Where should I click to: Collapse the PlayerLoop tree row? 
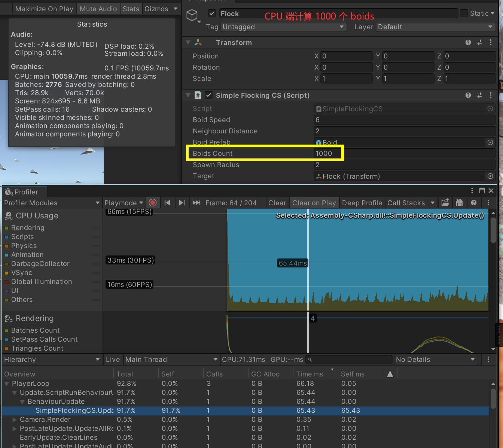click(x=7, y=384)
